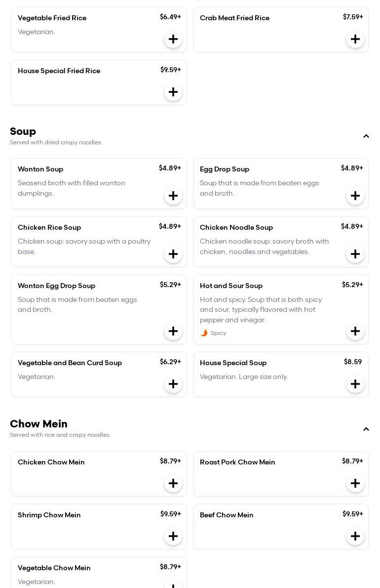
Task: Add Vegetable and Bean Curd Soup
Action: point(173,384)
